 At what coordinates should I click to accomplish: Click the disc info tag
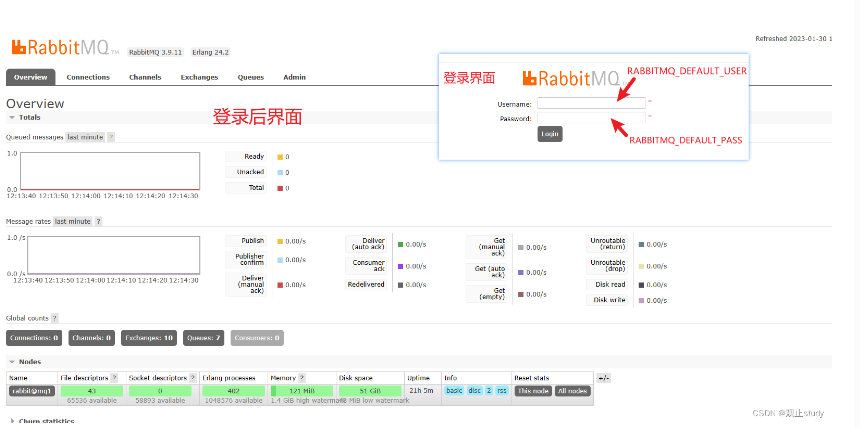(474, 391)
